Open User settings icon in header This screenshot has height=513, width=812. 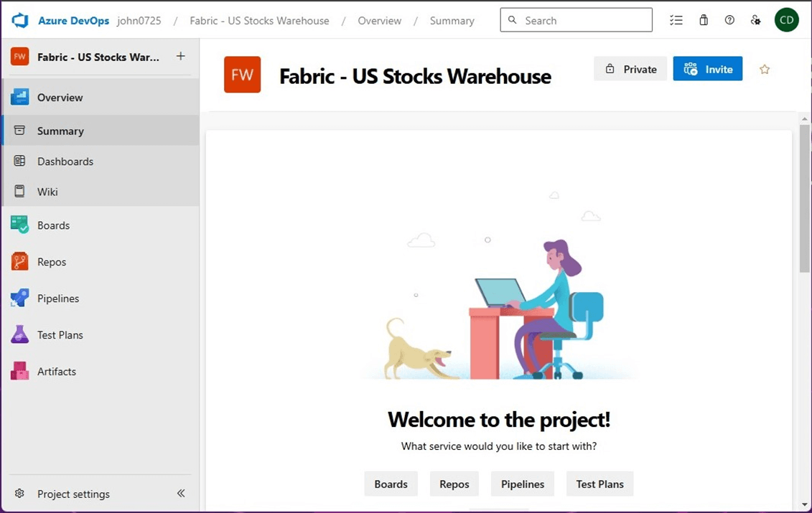pyautogui.click(x=755, y=20)
